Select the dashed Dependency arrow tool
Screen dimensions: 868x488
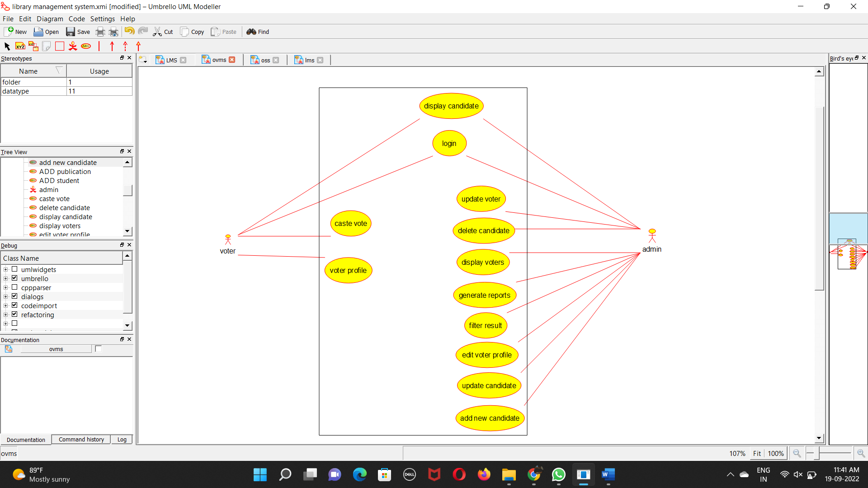(x=125, y=46)
